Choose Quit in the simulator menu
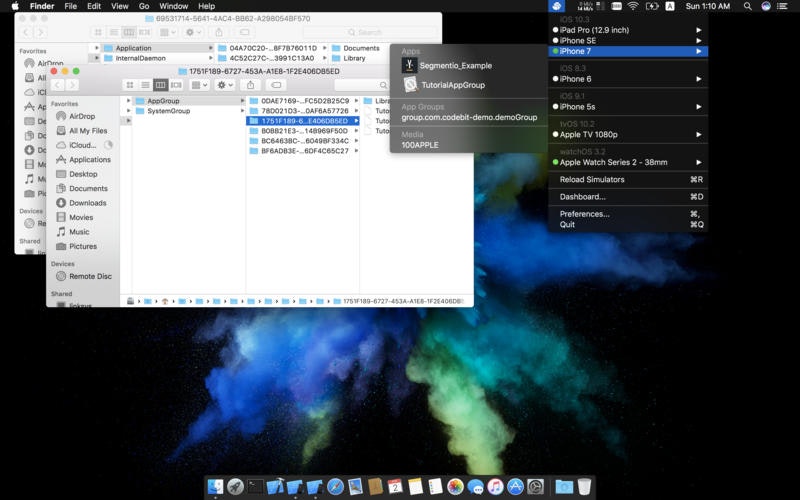800x500 pixels. (x=628, y=224)
